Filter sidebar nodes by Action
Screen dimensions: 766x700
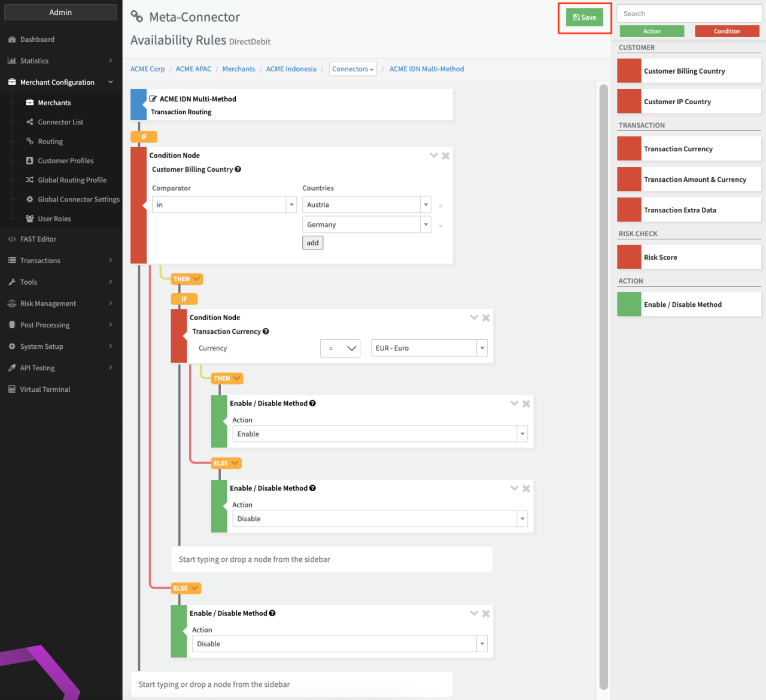[x=652, y=31]
